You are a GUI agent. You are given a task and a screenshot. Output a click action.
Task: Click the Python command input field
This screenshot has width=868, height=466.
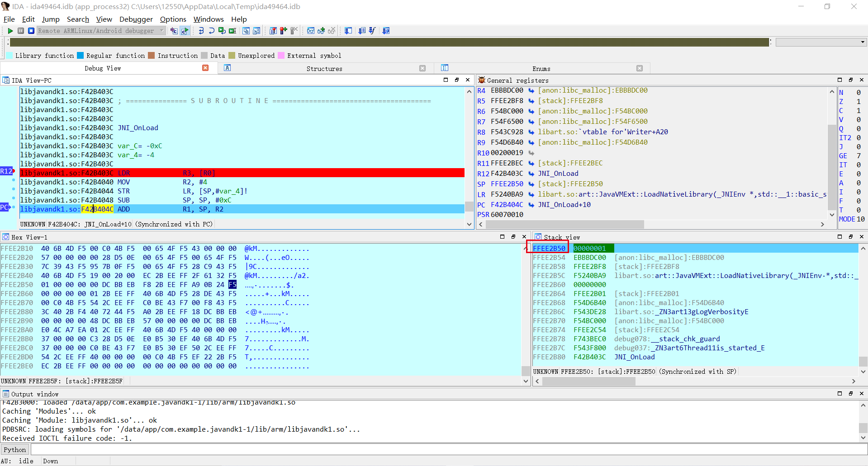point(449,449)
